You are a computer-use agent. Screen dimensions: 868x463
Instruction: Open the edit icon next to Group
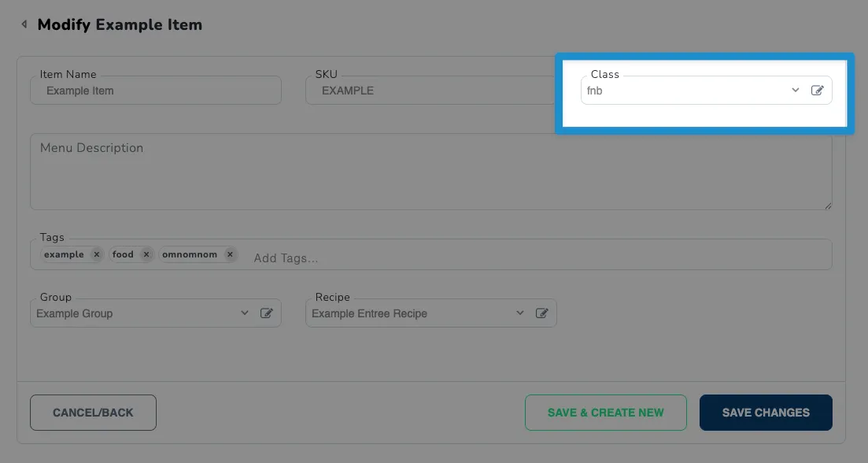point(266,313)
